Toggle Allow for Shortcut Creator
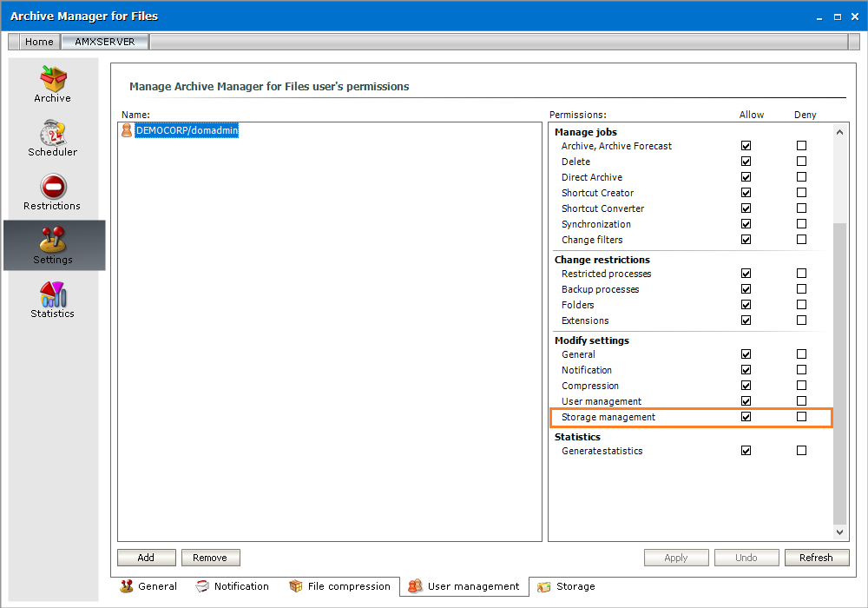The image size is (868, 608). point(746,193)
